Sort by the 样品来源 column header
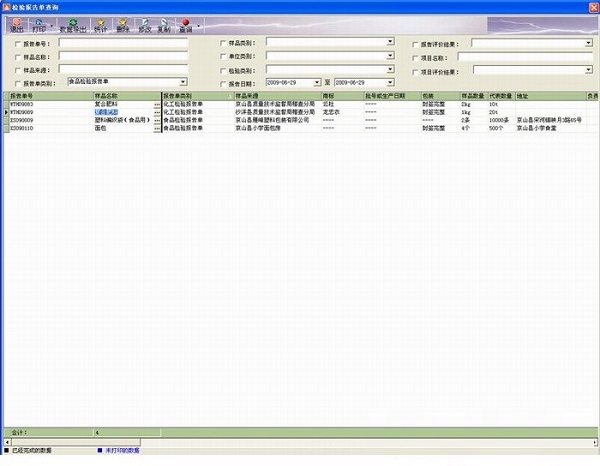 pos(278,96)
